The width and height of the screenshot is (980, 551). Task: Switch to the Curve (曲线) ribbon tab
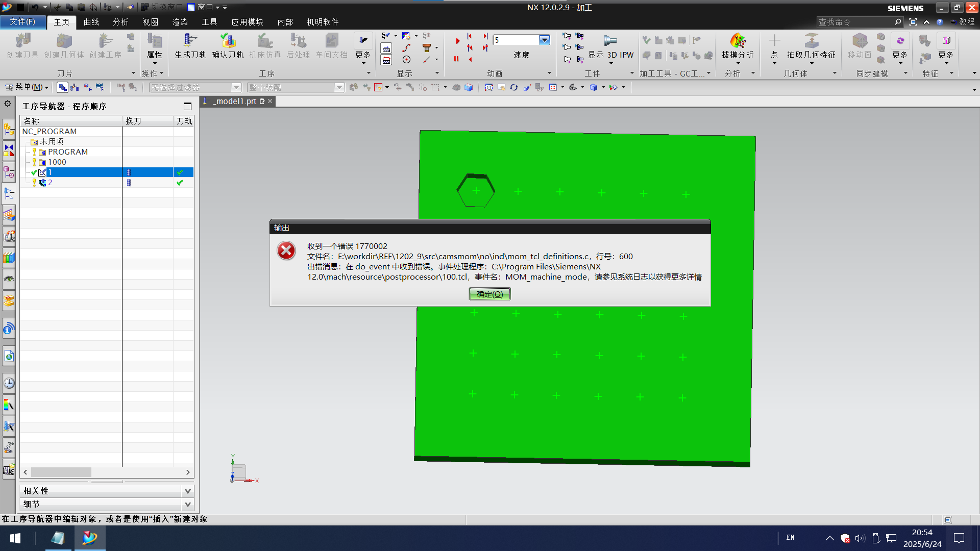click(91, 22)
